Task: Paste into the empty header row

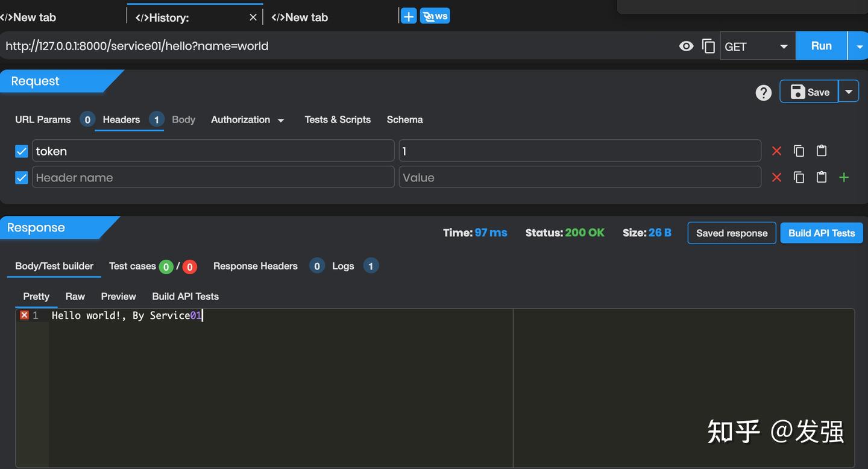Action: 822,177
